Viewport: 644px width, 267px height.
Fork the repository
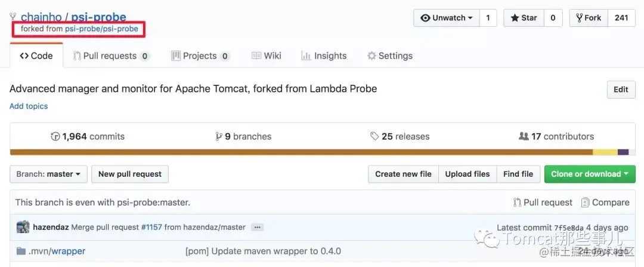[x=588, y=18]
